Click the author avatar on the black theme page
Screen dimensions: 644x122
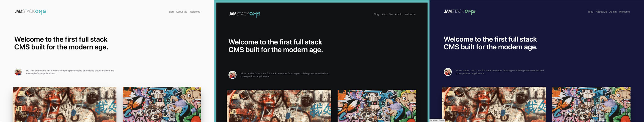tap(232, 75)
